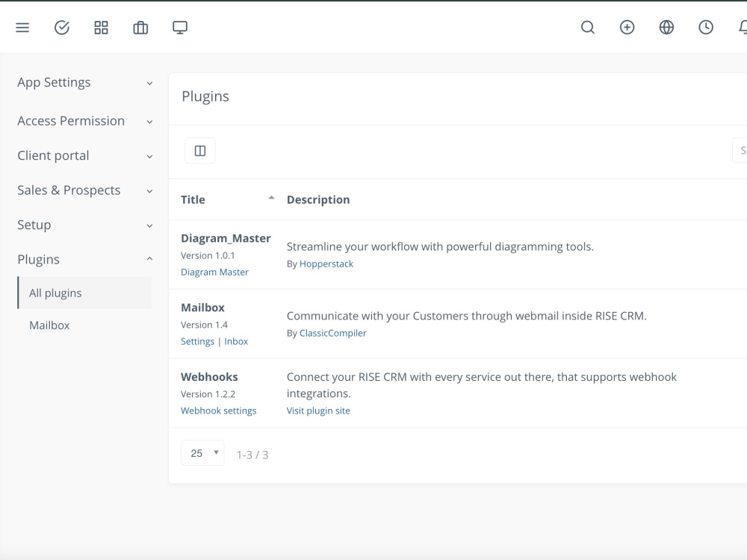Click Mailbox plugin title in table
The height and width of the screenshot is (560, 747).
[202, 308]
